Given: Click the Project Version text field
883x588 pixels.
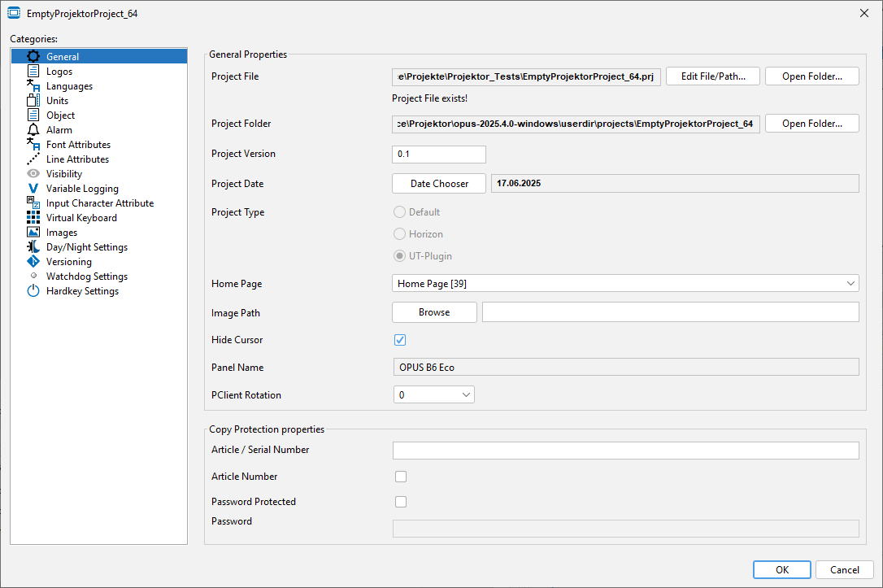Looking at the screenshot, I should [439, 155].
